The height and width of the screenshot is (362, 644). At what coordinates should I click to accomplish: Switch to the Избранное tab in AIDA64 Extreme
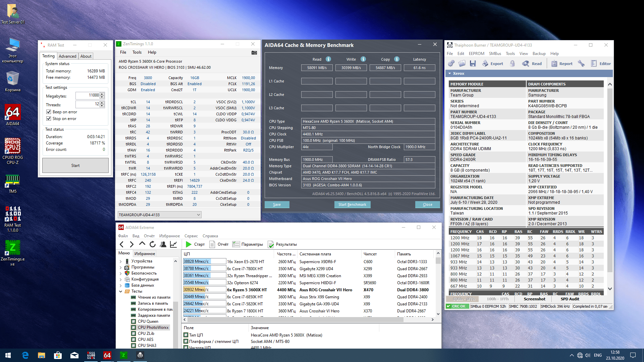[x=145, y=254]
